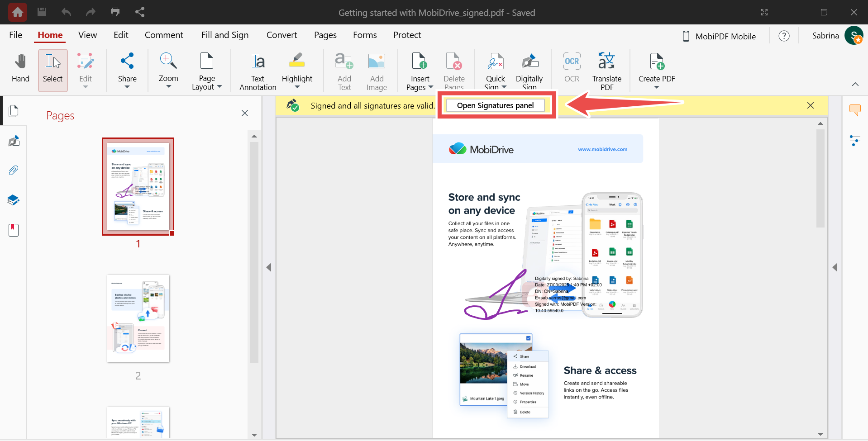
Task: Open the Signatures sidebar panel icon
Action: coord(14,141)
